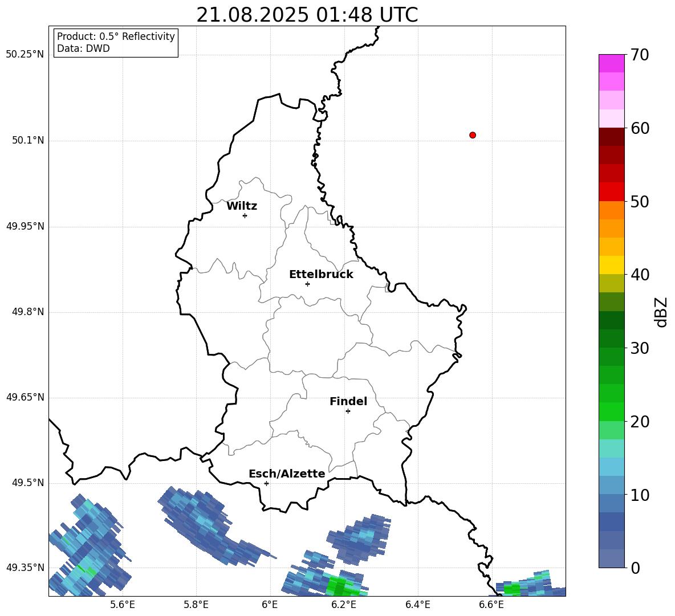675x616 pixels.
Task: Click the Ettelbruck location cross marker
Action: 307,284
